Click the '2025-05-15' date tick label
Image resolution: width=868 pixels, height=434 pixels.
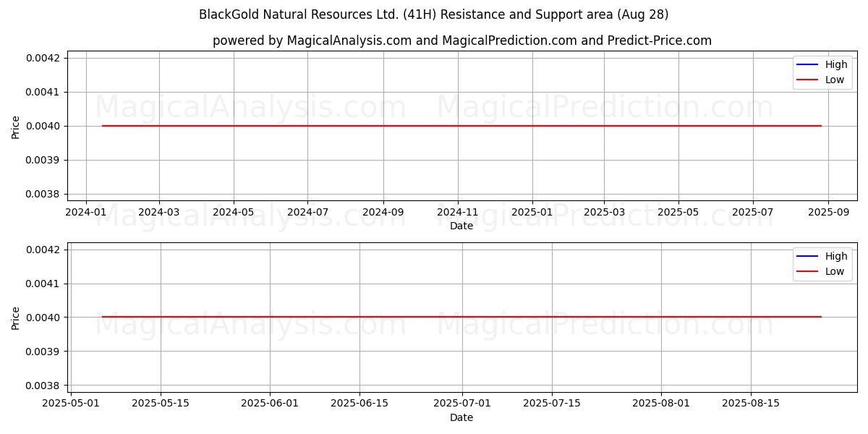coord(160,404)
